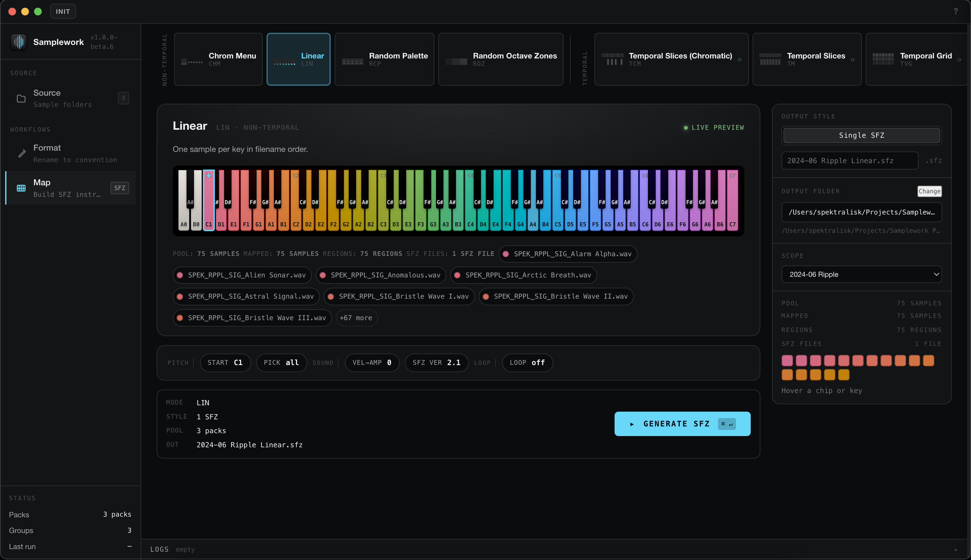Viewport: 971px width, 560px height.
Task: Click the red dot on Alarm Alpha chip
Action: click(506, 254)
